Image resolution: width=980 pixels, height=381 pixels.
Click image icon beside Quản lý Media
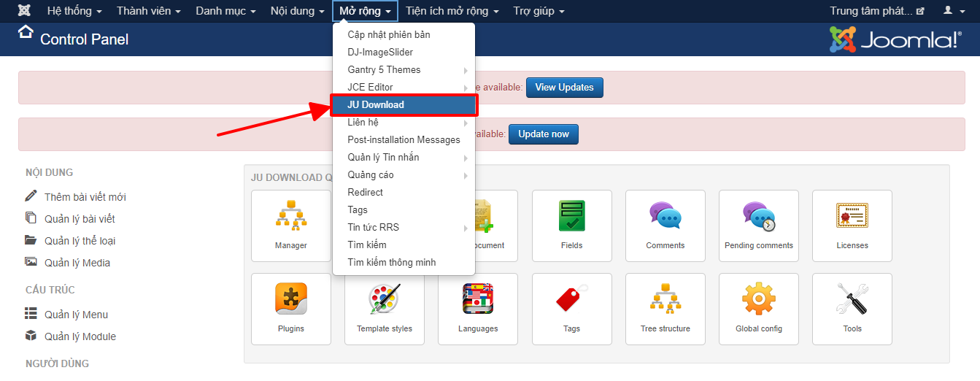31,261
